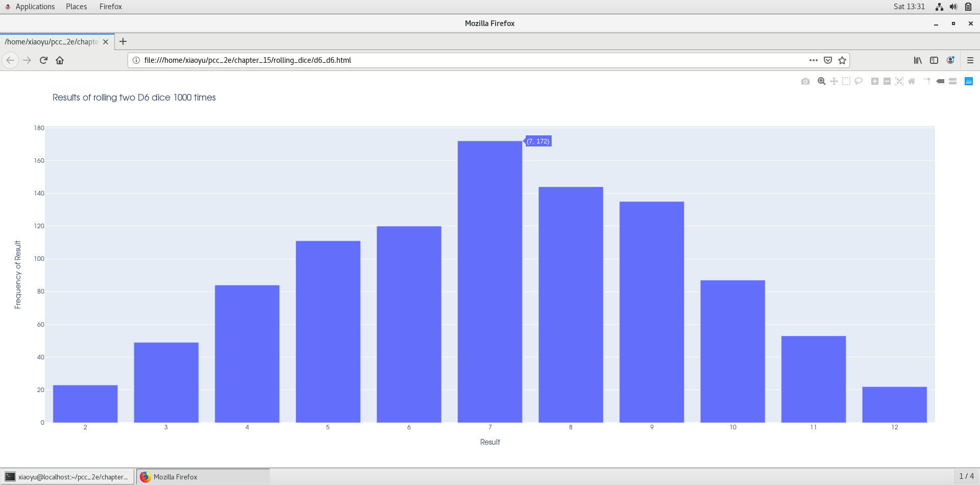980x485 pixels.
Task: Open the Firefox hamburger menu
Action: tap(970, 60)
